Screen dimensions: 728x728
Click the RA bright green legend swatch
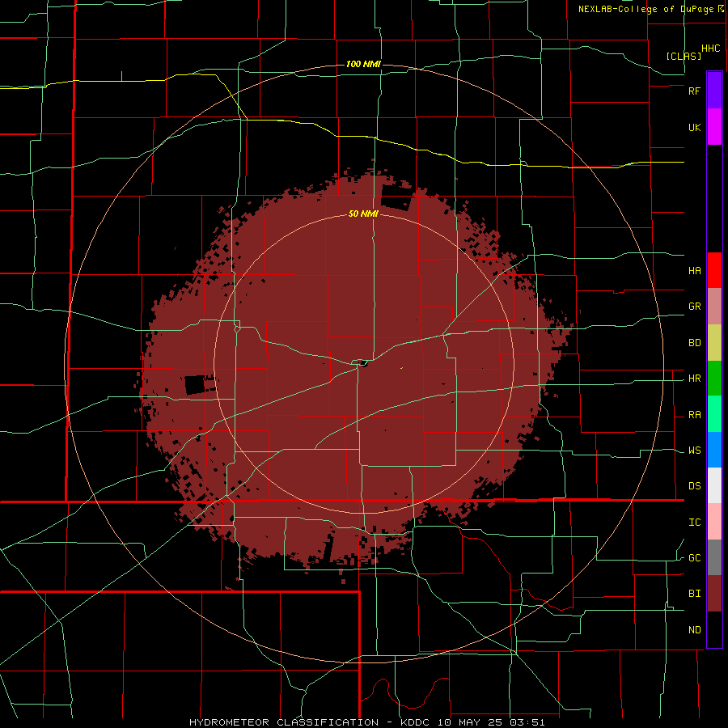pyautogui.click(x=714, y=414)
